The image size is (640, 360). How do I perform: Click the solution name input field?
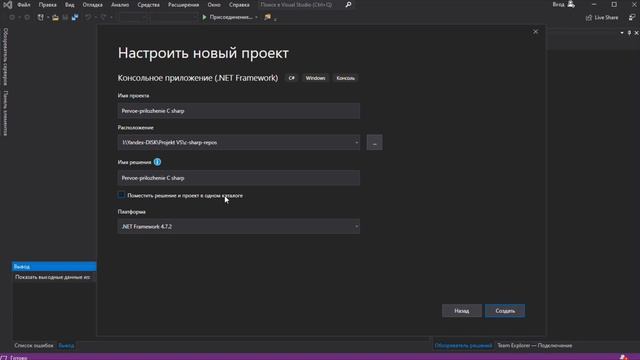[x=239, y=178]
